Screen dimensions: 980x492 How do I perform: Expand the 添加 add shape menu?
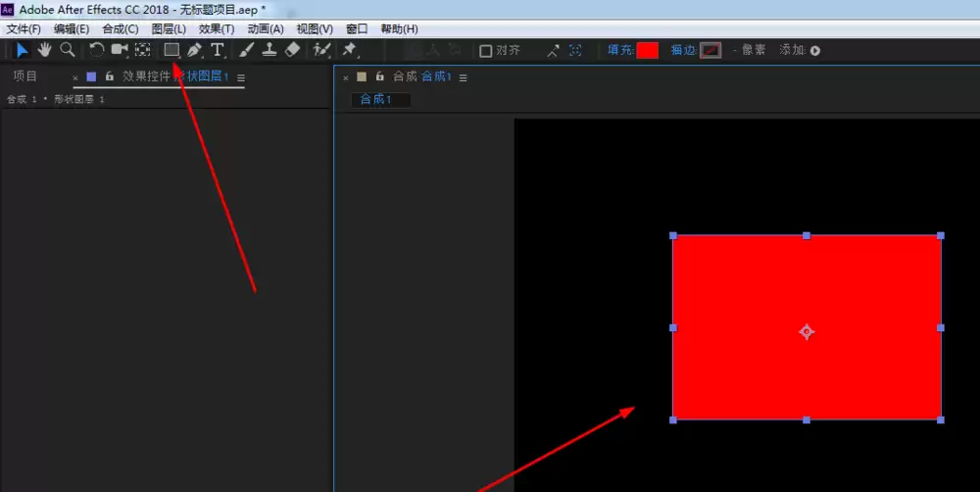815,51
